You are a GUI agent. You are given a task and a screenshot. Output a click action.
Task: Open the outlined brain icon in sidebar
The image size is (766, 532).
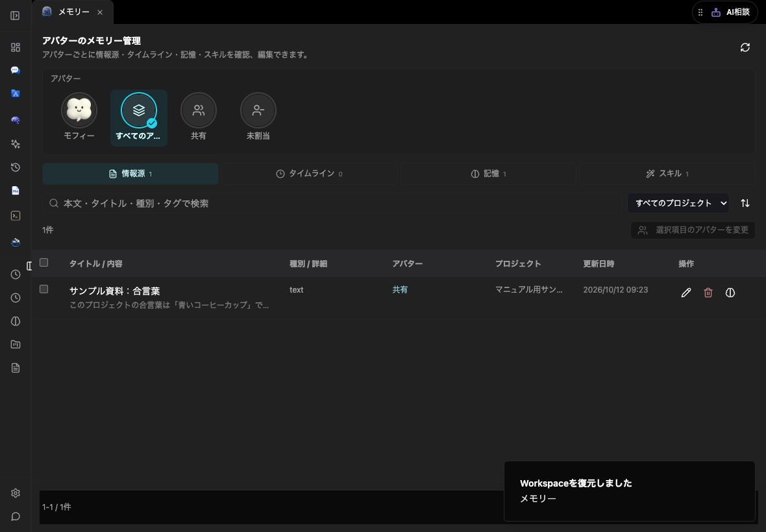point(16,321)
